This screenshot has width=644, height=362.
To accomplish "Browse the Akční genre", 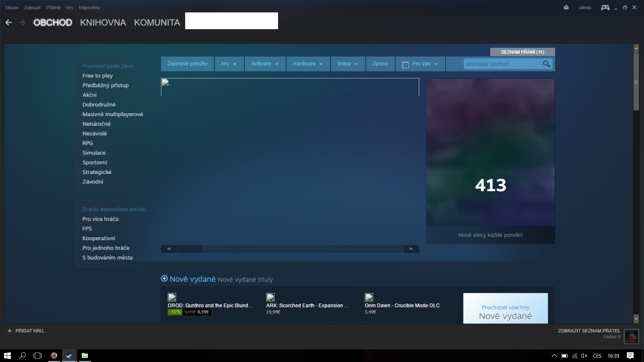I will 90,95.
